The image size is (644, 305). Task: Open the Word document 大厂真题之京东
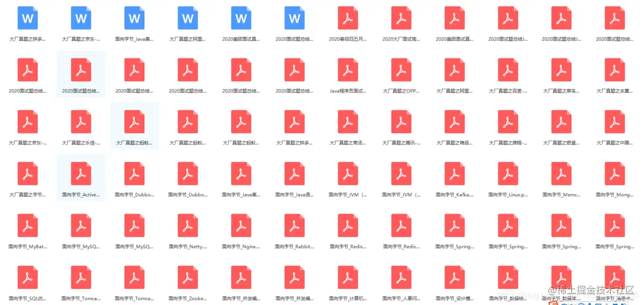[81, 18]
